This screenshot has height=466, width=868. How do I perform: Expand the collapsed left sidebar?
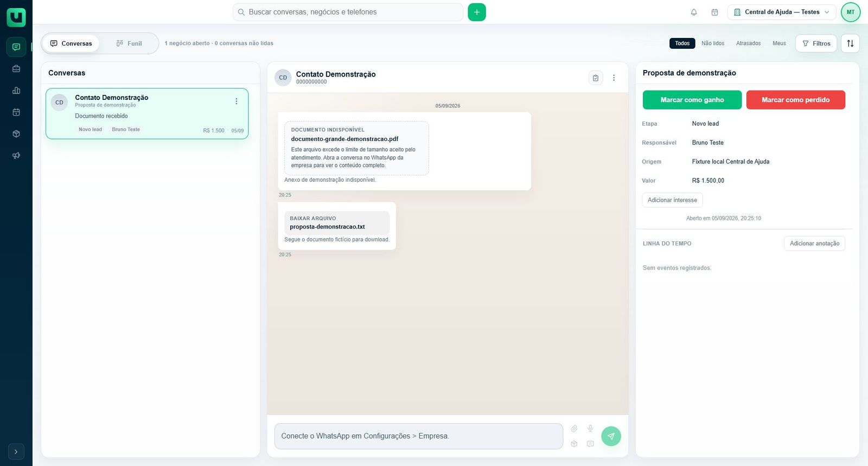click(x=16, y=451)
